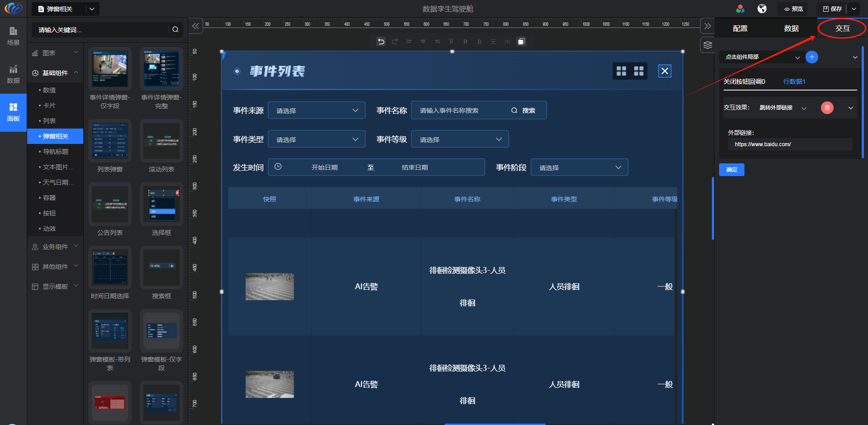Viewport: 868px width, 425px height.
Task: Open the 交互效果 跳转外部链接 dropdown
Action: tap(782, 108)
